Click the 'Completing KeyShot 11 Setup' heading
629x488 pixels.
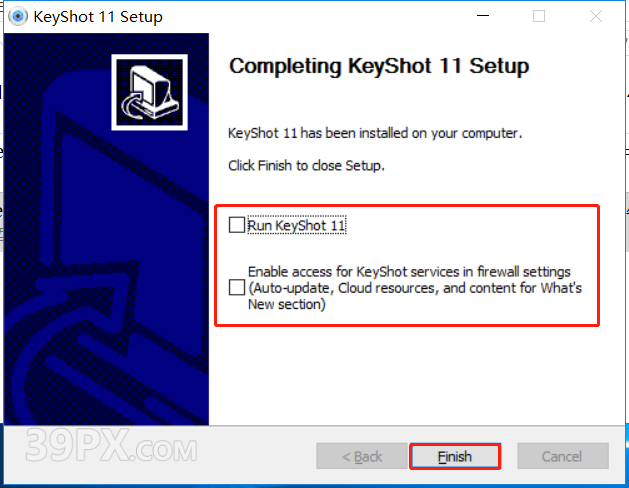click(379, 66)
